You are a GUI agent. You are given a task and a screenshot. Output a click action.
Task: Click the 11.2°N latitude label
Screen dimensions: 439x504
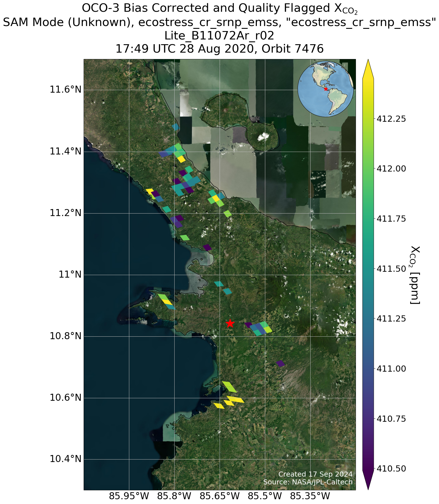click(65, 213)
